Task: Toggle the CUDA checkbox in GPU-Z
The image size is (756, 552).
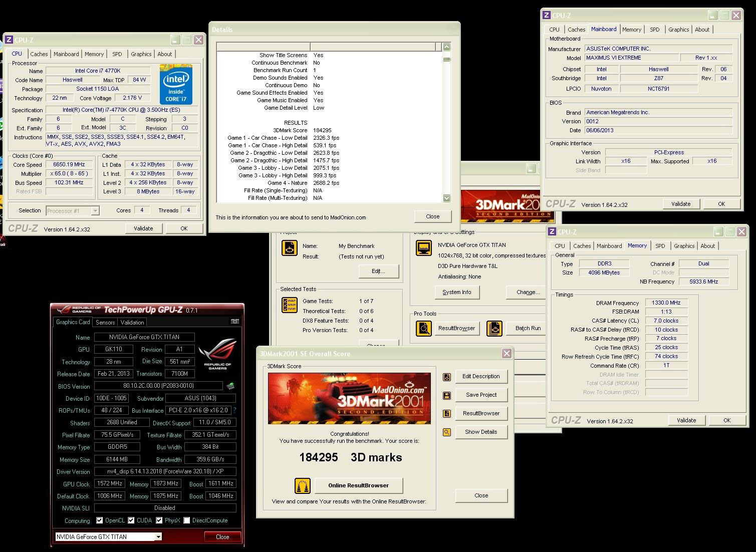Action: point(131,520)
